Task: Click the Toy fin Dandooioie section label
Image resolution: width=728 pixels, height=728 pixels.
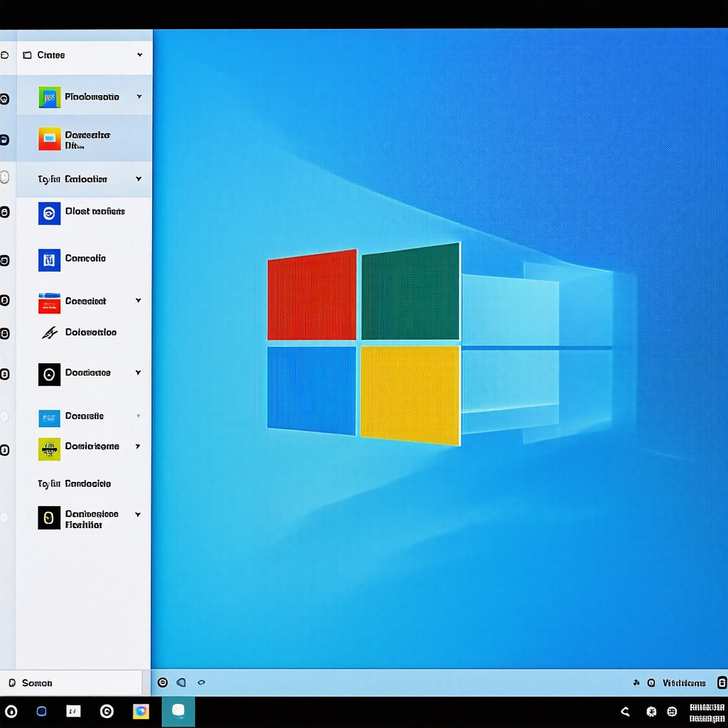Action: coord(74,483)
